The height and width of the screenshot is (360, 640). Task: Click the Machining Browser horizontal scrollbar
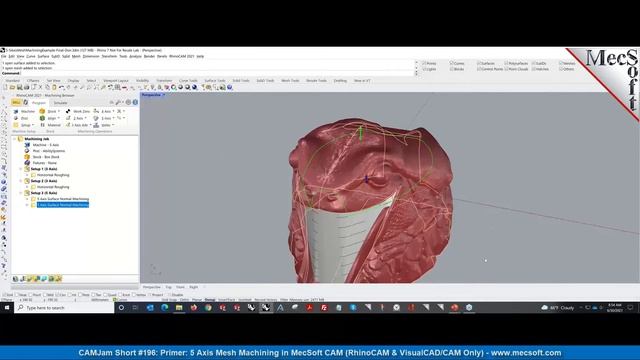coord(75,287)
